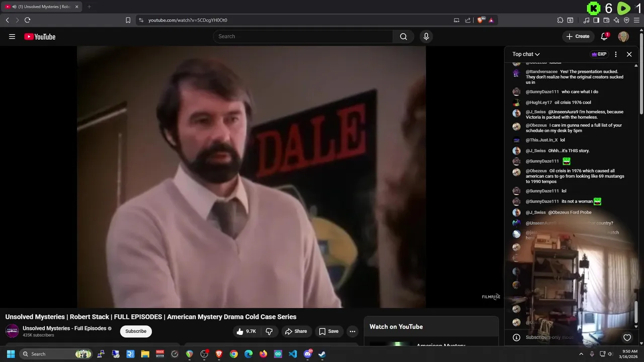
Task: Close the Unsolved Mysteries tab
Action: [76, 7]
